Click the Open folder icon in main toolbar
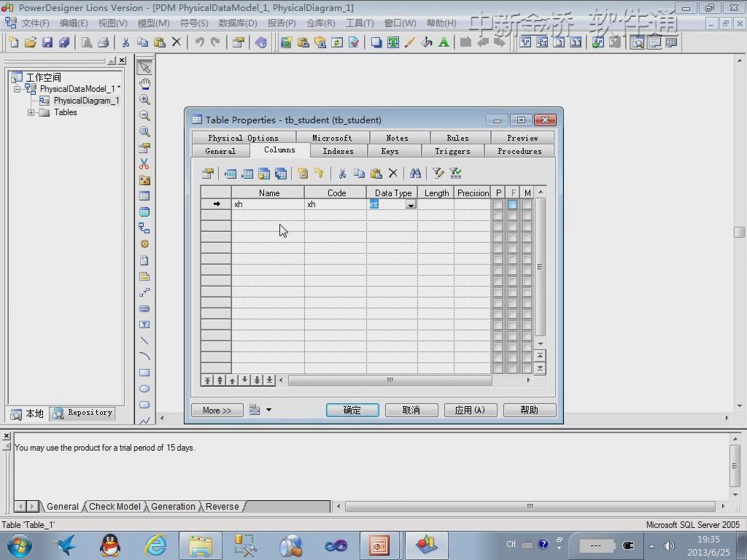 pyautogui.click(x=31, y=42)
